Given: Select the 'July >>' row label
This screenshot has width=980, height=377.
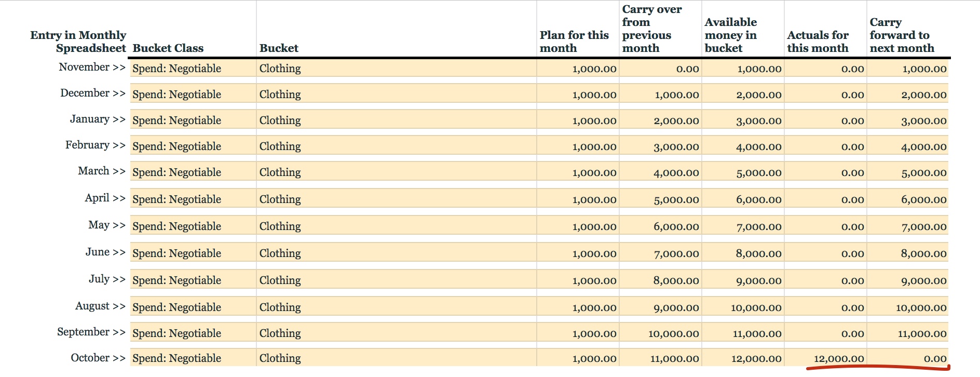Looking at the screenshot, I should pos(107,279).
